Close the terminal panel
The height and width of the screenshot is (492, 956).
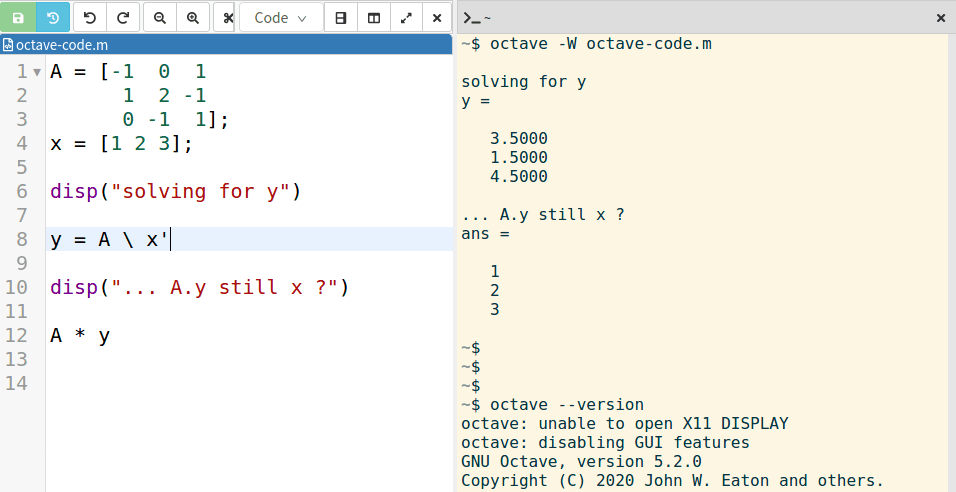pyautogui.click(x=940, y=18)
